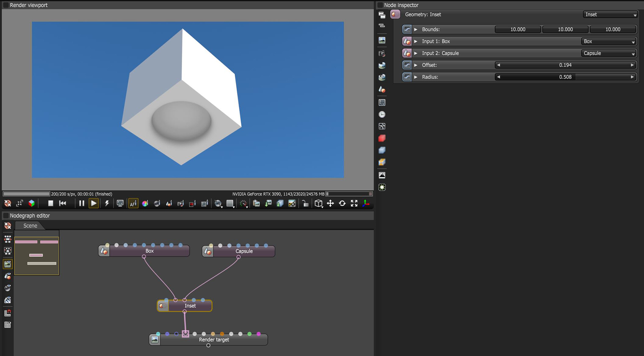Click the highlighted play render button
The height and width of the screenshot is (356, 644).
pyautogui.click(x=93, y=203)
